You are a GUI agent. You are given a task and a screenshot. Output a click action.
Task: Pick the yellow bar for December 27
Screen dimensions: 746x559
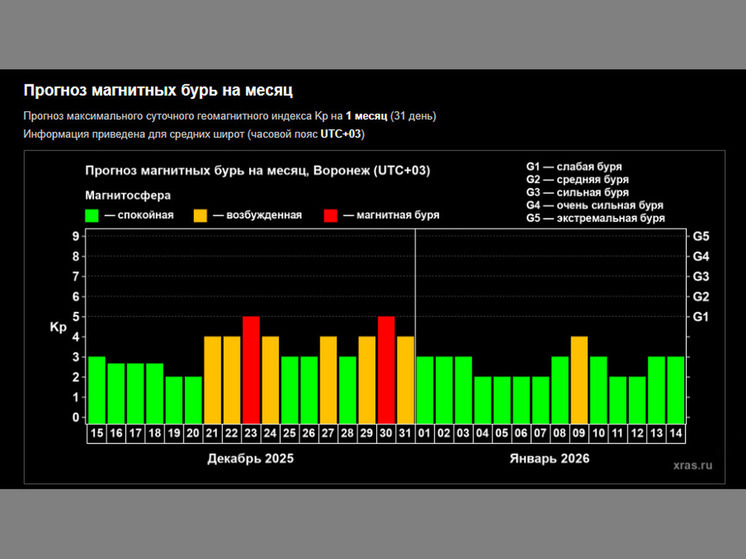[328, 379]
